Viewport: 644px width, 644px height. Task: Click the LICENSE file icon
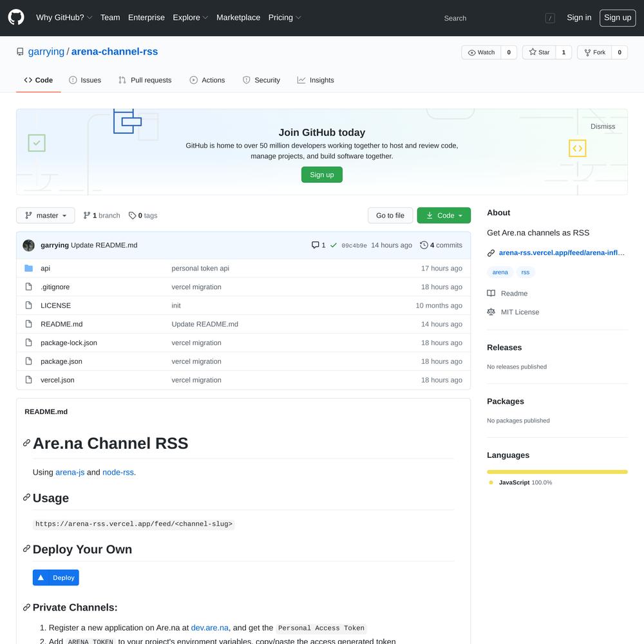click(x=28, y=305)
